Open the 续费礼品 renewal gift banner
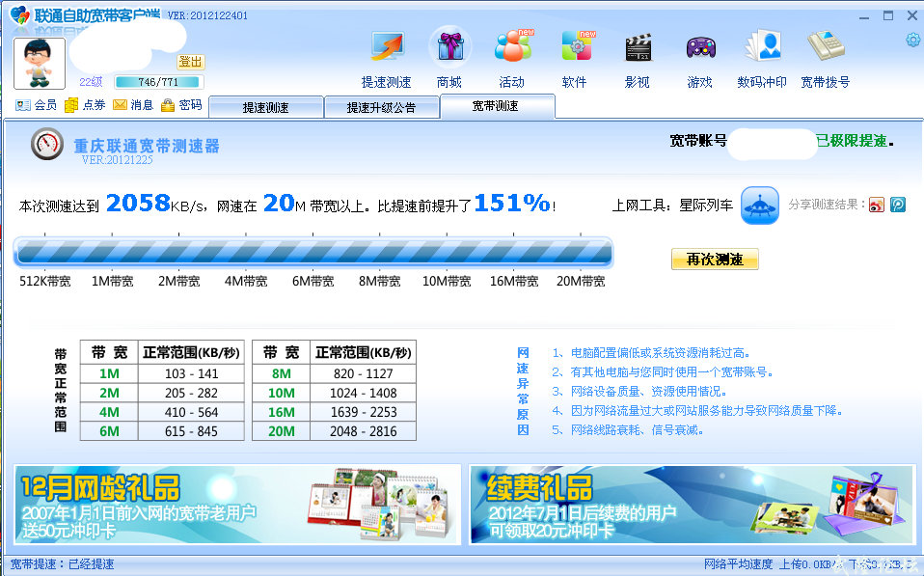This screenshot has width=924, height=576. [x=692, y=504]
